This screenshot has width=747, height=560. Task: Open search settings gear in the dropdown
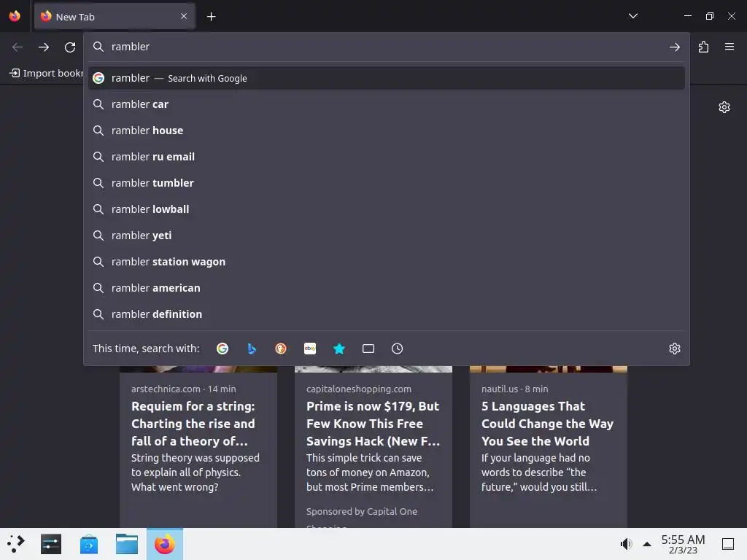675,349
